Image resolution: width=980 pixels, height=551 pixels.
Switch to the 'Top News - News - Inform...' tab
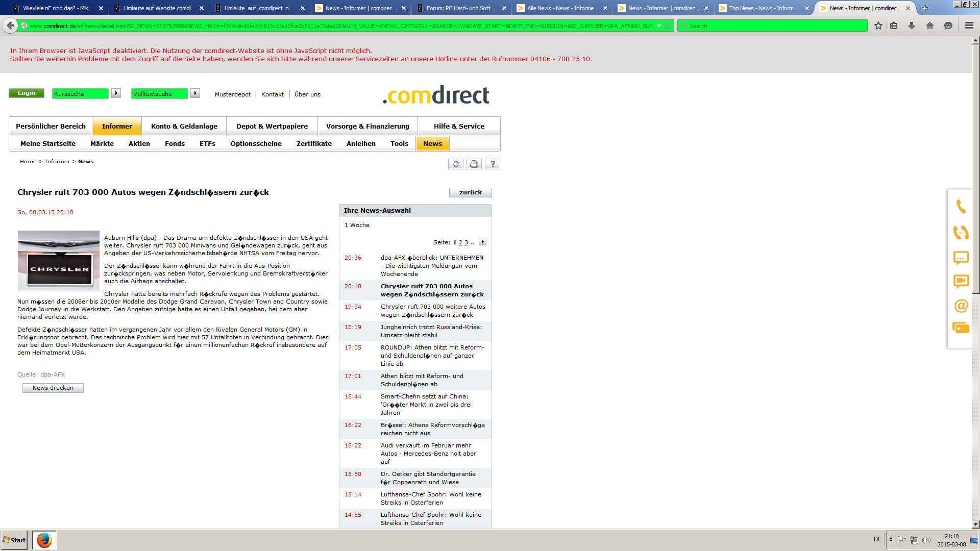pyautogui.click(x=764, y=8)
